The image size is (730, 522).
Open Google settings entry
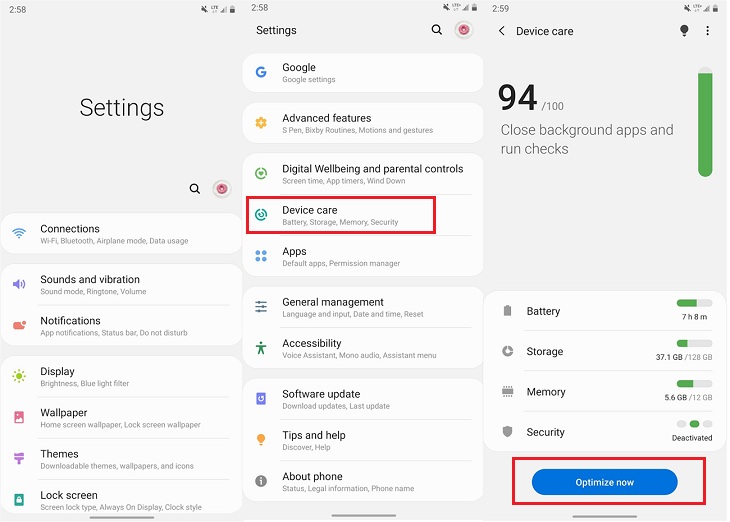click(x=363, y=73)
